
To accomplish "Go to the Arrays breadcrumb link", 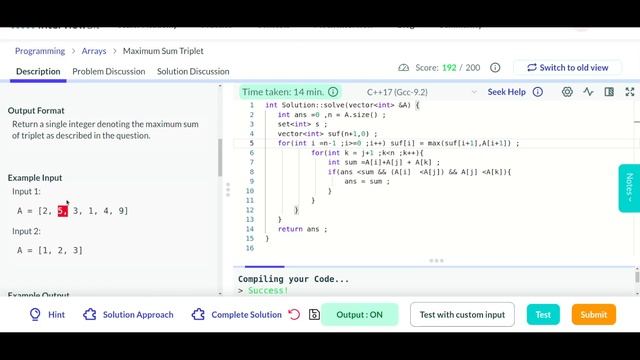I will pyautogui.click(x=94, y=51).
